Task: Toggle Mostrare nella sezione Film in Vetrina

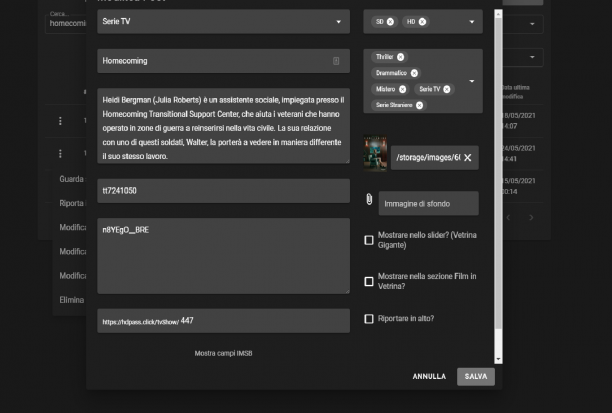Action: [x=369, y=281]
